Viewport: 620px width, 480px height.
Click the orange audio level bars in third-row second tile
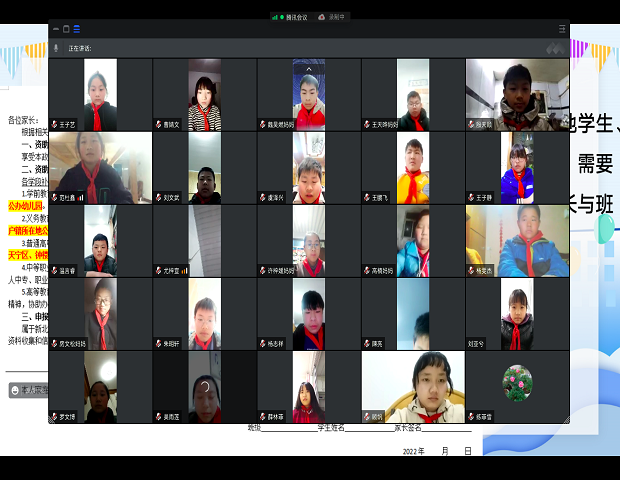coord(184,271)
